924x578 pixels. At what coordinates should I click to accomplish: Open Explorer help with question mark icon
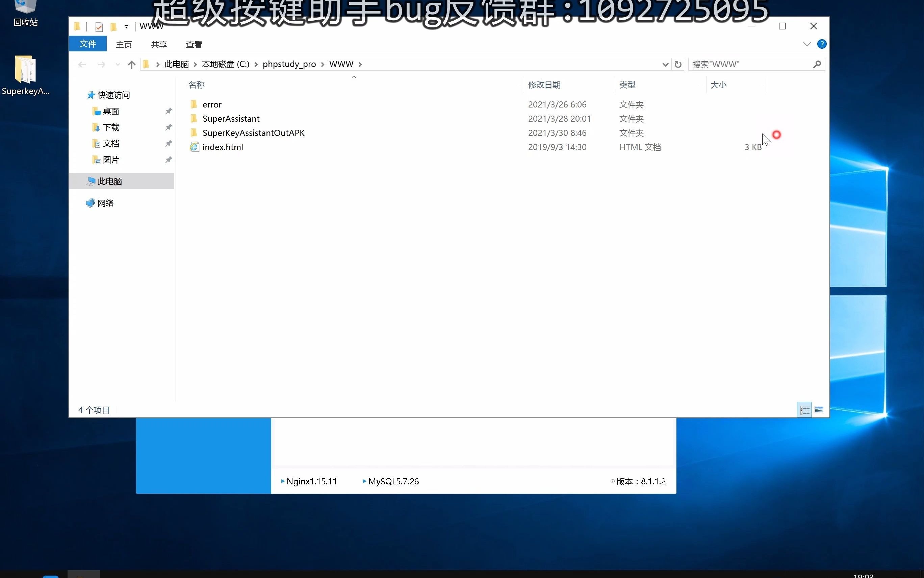(x=822, y=44)
